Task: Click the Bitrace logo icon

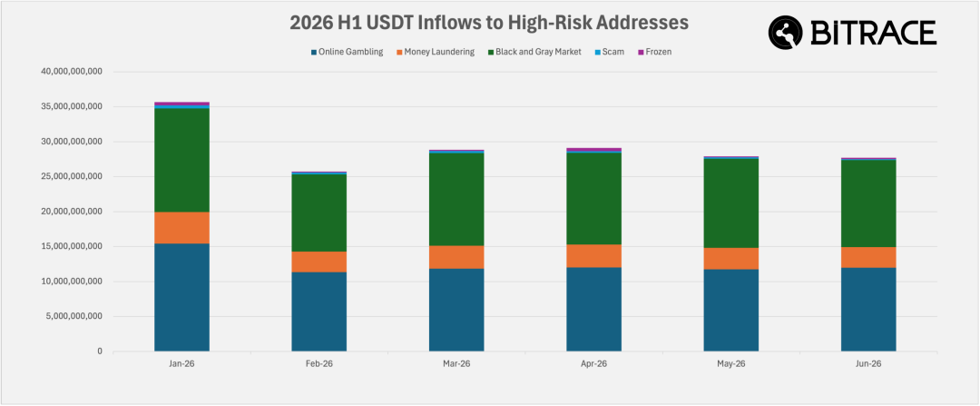Action: [786, 33]
